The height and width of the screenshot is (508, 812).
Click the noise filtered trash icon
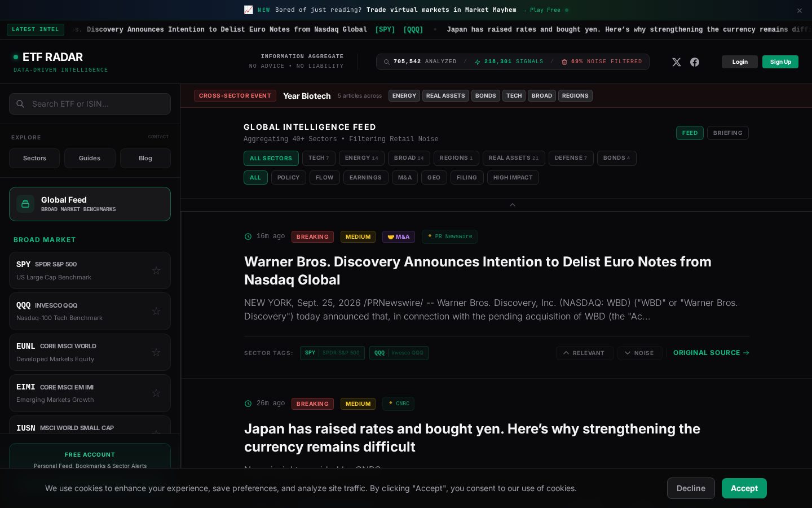pos(564,62)
